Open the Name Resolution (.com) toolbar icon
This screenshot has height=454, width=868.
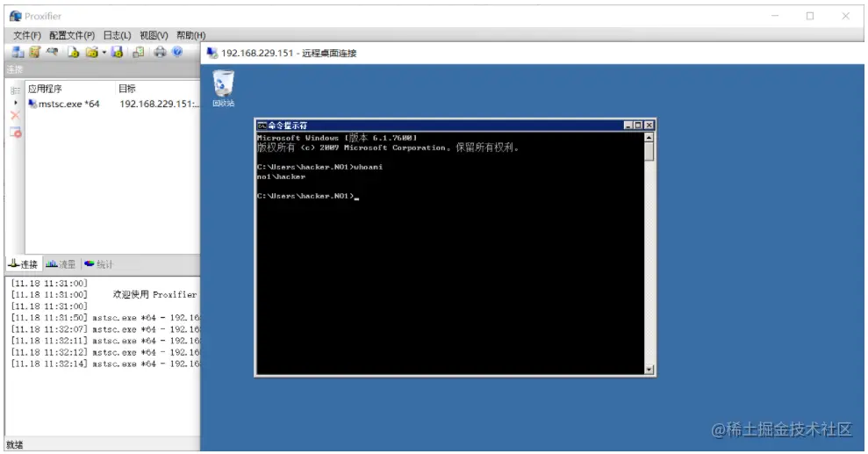pyautogui.click(x=53, y=52)
